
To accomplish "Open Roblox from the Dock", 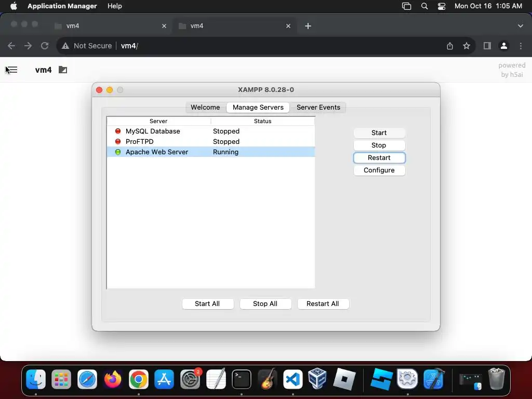I will point(344,379).
